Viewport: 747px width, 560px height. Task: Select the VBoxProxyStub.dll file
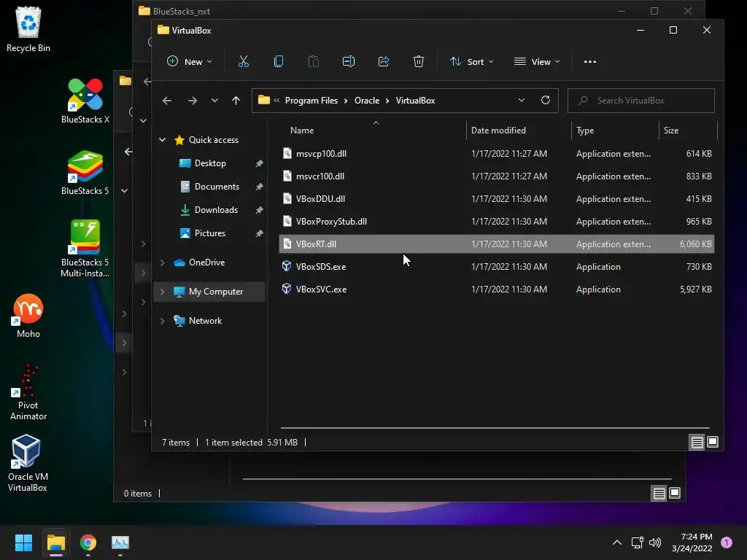[496, 222]
